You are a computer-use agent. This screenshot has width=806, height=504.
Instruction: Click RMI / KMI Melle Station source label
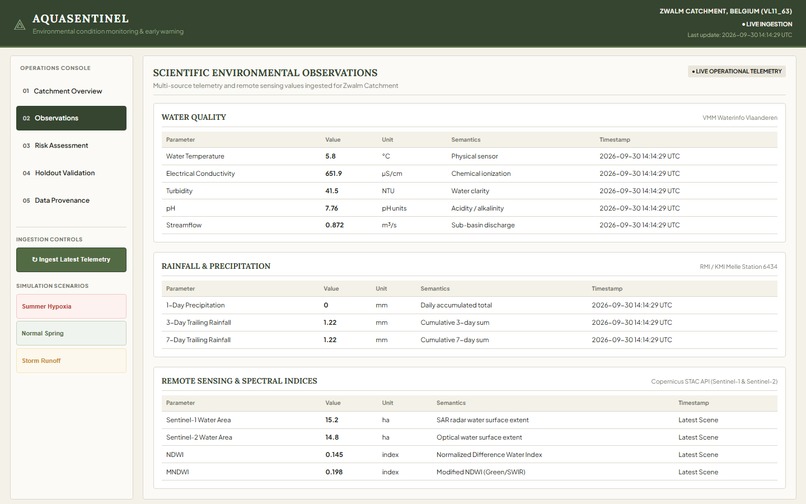pos(738,267)
